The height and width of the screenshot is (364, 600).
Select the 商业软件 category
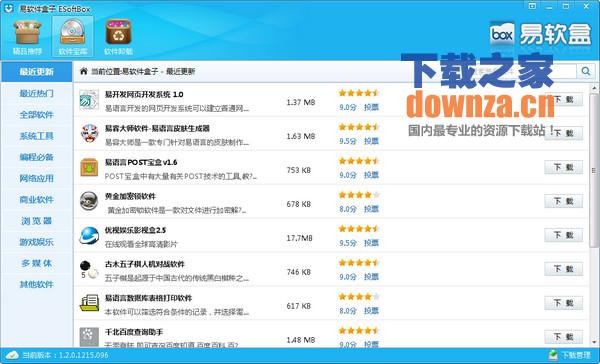(37, 199)
